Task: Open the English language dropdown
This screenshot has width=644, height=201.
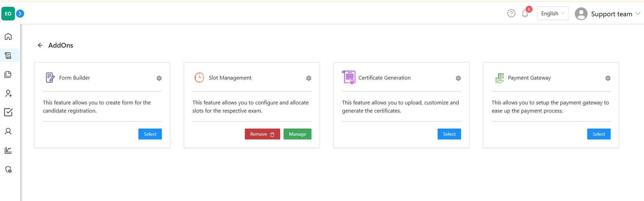Action: pos(553,14)
